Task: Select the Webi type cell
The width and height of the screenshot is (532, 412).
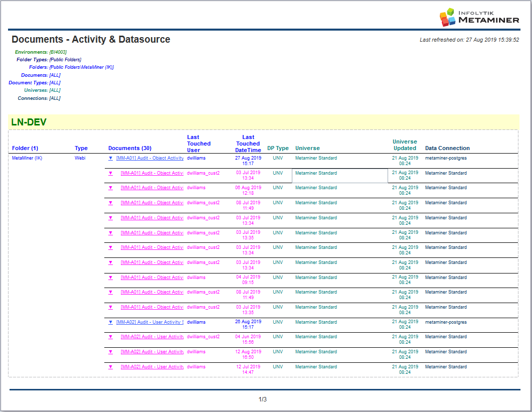Action: click(80, 158)
